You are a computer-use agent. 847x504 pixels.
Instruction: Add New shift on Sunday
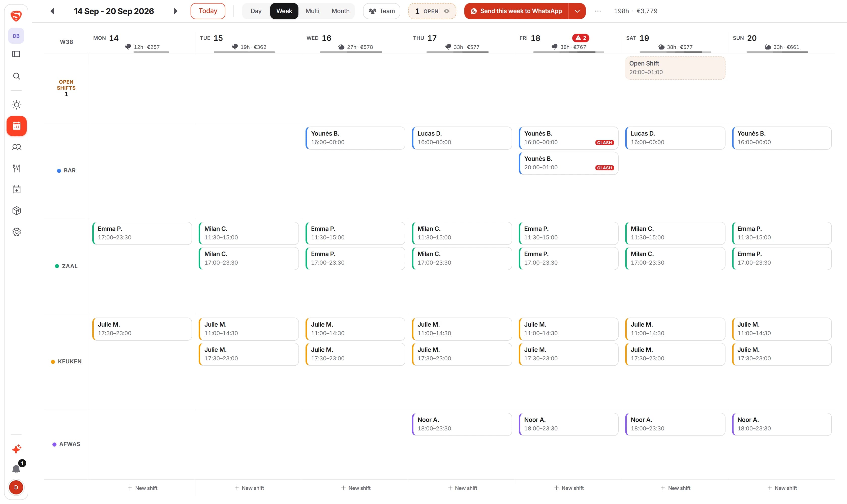point(782,488)
